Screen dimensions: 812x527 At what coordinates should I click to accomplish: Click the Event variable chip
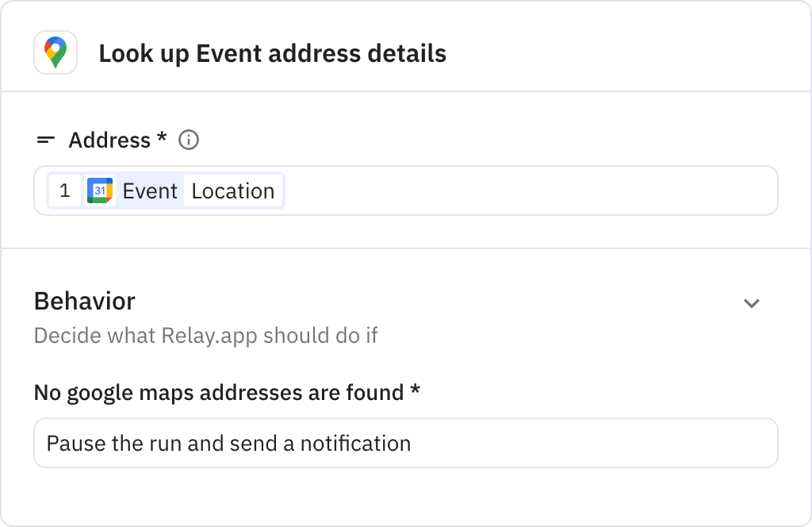click(151, 190)
